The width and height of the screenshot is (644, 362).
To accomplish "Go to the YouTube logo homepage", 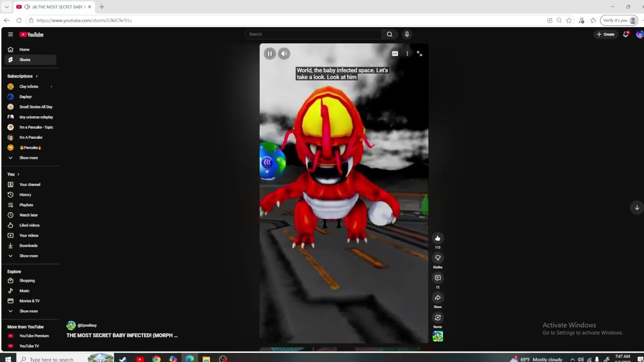I will pyautogui.click(x=32, y=34).
